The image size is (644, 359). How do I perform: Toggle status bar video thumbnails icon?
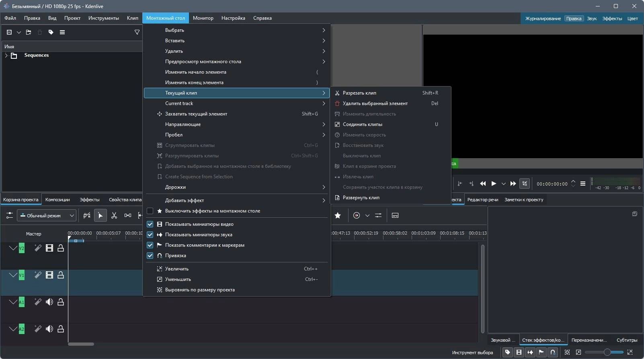click(x=519, y=352)
